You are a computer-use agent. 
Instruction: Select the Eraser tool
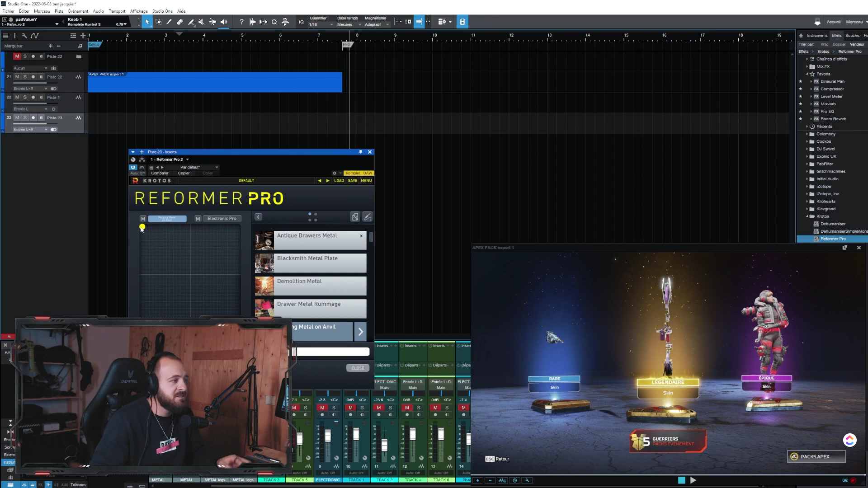click(x=180, y=22)
